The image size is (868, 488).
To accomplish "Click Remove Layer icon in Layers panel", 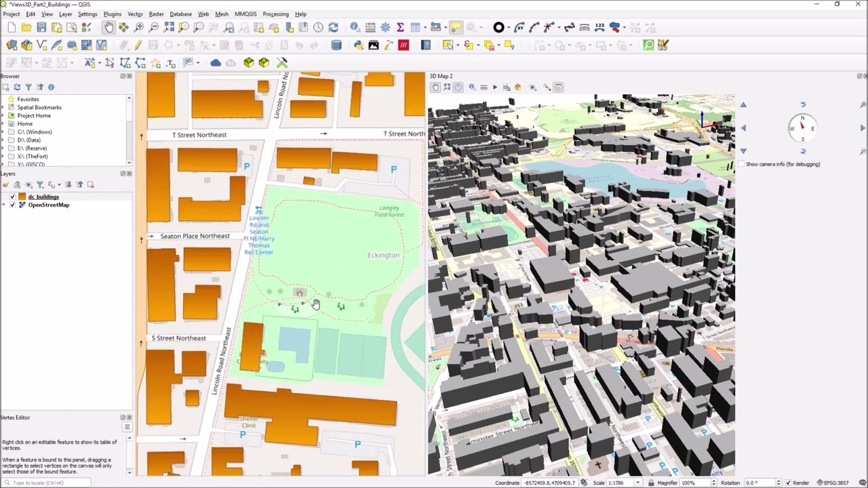I will (x=90, y=184).
